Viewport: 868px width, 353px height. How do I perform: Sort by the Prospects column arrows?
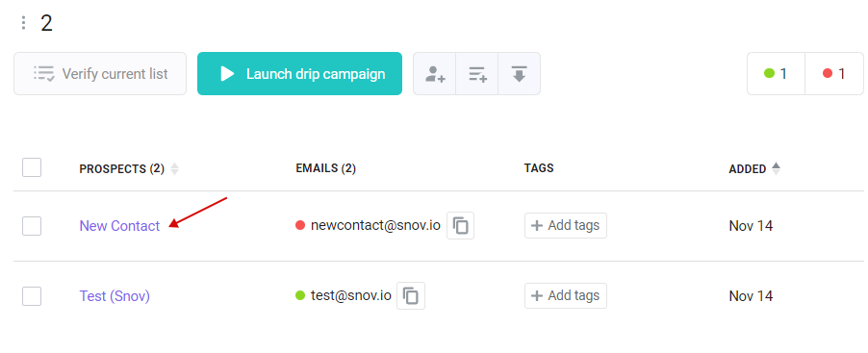coord(174,168)
